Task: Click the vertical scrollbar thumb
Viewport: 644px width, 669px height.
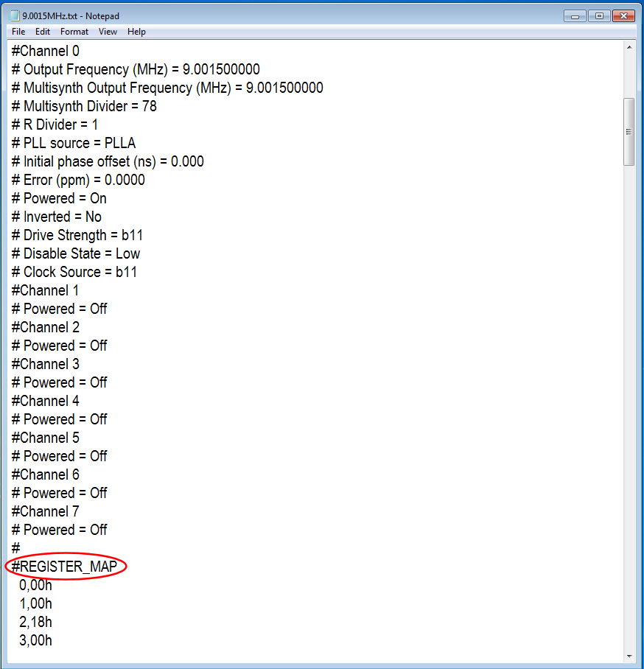Action: (x=629, y=131)
